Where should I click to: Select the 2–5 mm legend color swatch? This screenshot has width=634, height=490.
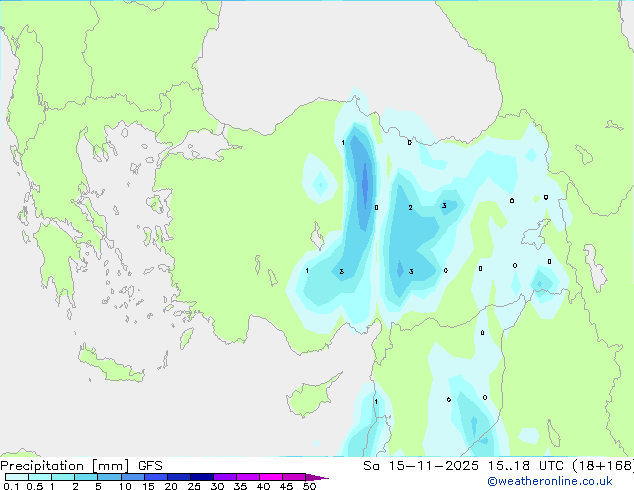(86, 477)
